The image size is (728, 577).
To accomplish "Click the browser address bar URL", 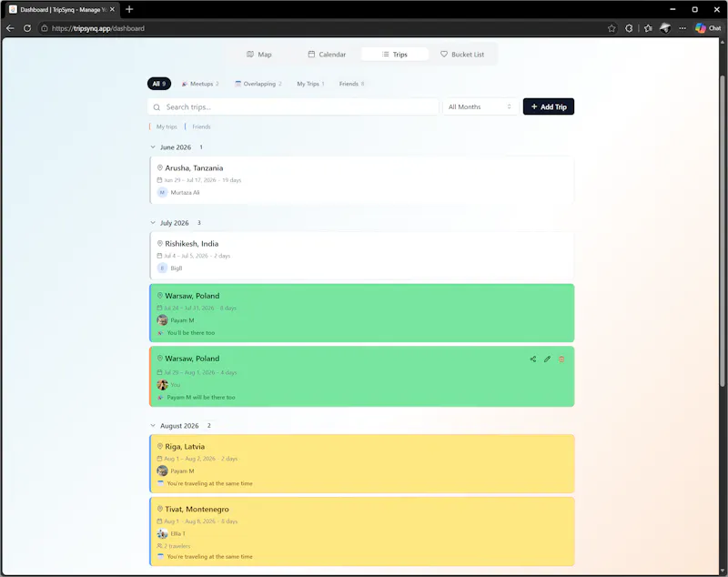I will [98, 28].
